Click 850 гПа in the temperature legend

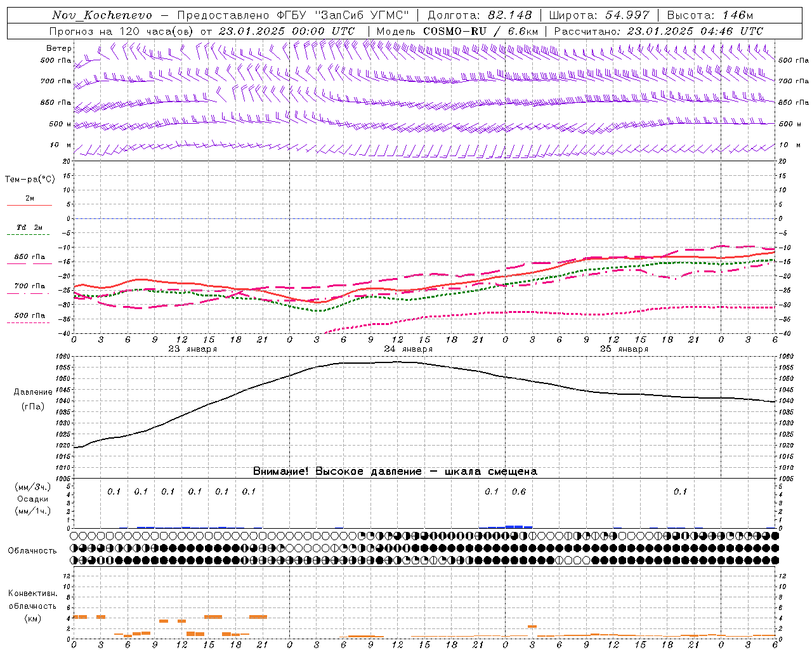click(30, 257)
